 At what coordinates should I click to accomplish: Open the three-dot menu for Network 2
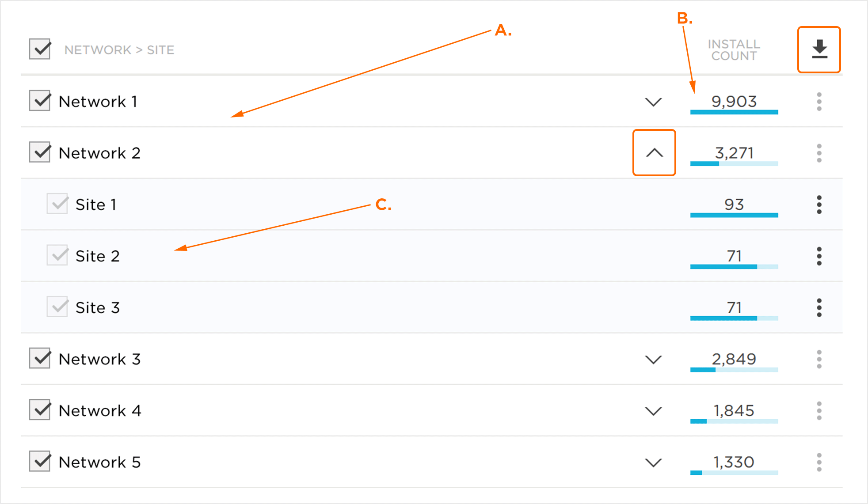point(819,153)
